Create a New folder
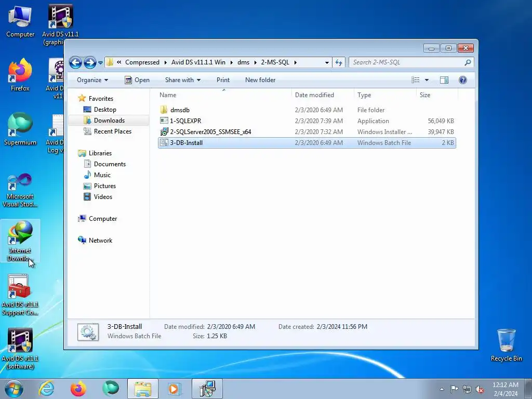This screenshot has width=532, height=399. click(x=260, y=80)
